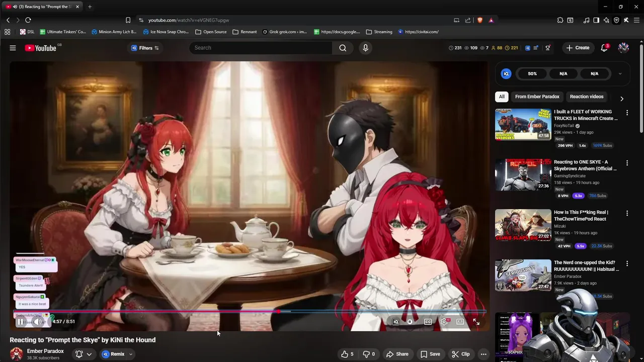Seek on the video progress bar
The width and height of the screenshot is (644, 362).
pyautogui.click(x=250, y=311)
